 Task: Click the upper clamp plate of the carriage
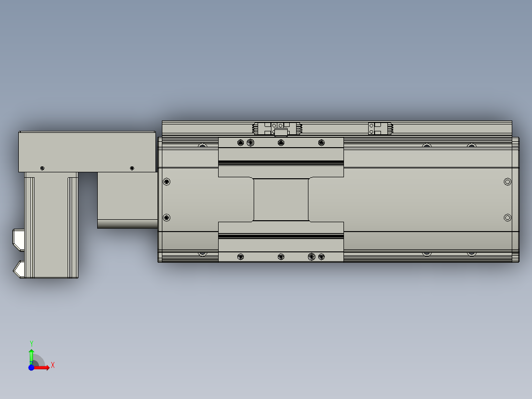pyautogui.click(x=281, y=151)
